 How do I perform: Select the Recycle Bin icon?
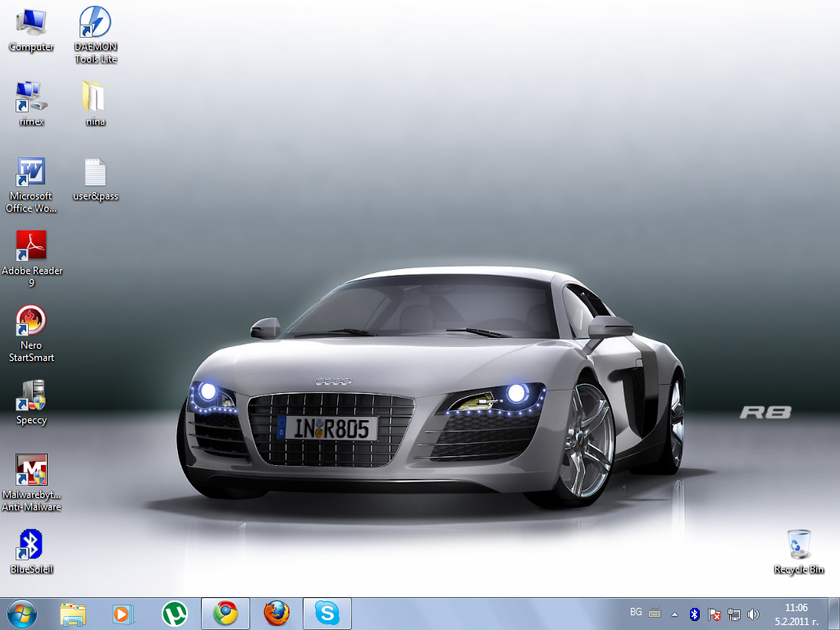[798, 552]
